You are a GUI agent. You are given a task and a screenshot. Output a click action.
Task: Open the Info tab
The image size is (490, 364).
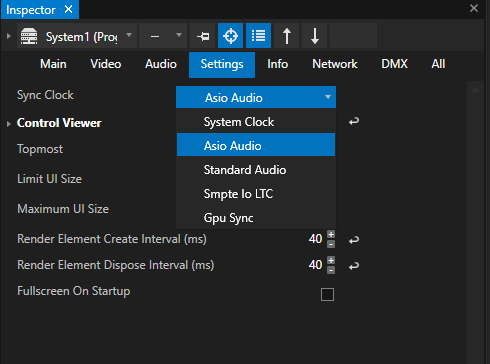point(278,64)
